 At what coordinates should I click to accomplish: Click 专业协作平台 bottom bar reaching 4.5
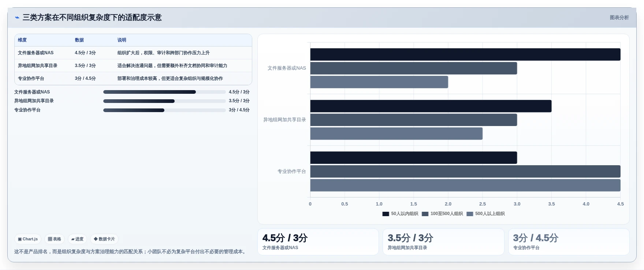coord(465,185)
